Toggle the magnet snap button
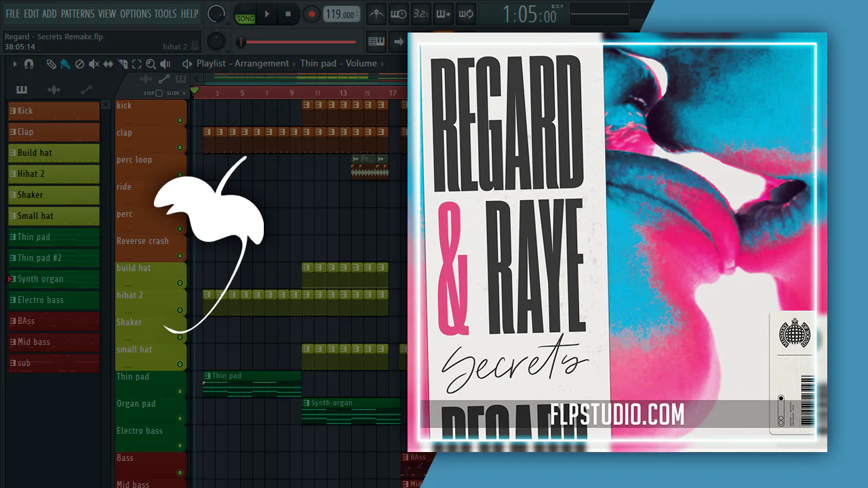 coord(28,64)
